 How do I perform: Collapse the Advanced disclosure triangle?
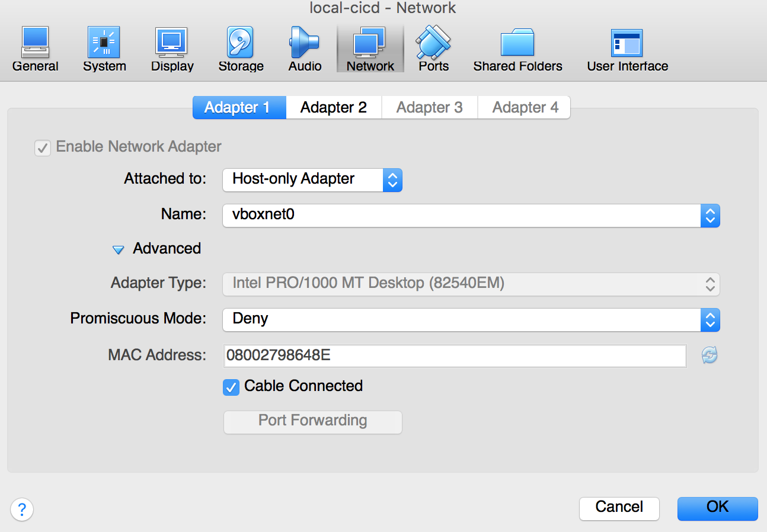click(119, 249)
